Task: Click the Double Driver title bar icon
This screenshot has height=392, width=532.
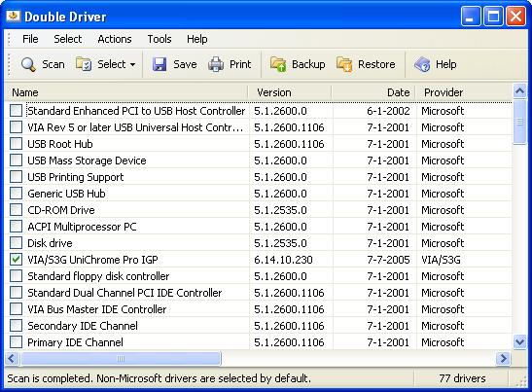Action: pos(13,16)
